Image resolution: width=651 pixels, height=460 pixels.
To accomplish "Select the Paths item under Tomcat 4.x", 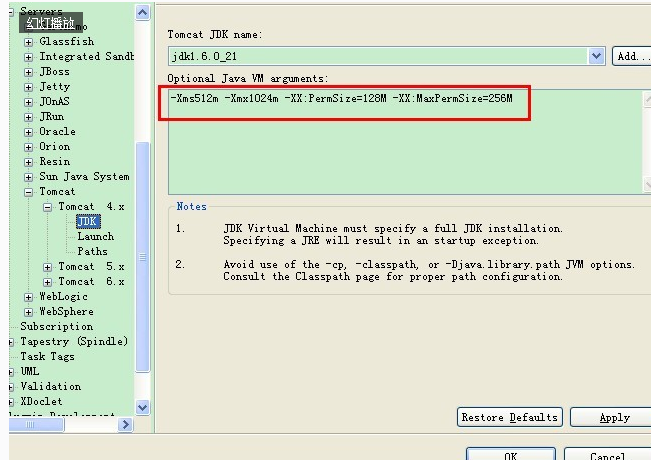I will [x=92, y=251].
